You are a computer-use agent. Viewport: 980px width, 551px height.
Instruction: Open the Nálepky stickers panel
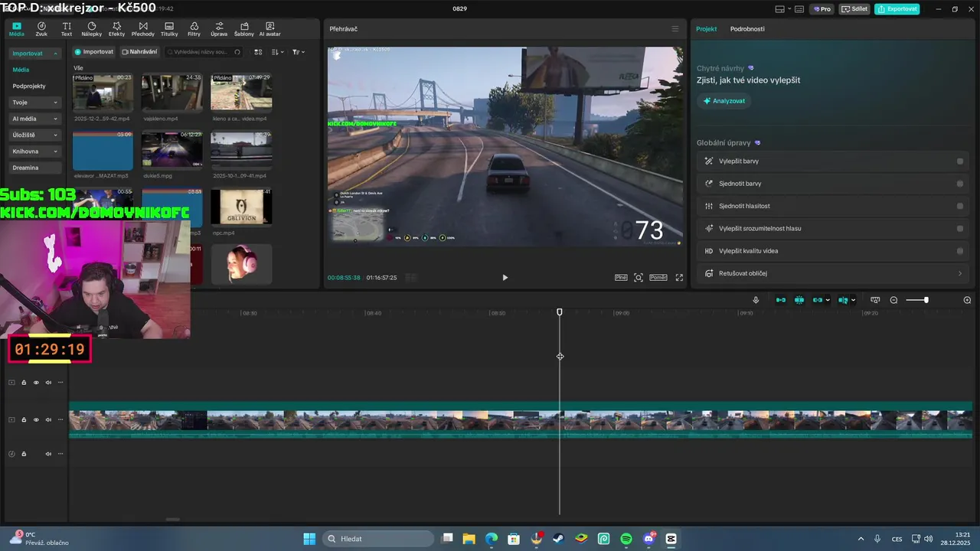coord(91,29)
